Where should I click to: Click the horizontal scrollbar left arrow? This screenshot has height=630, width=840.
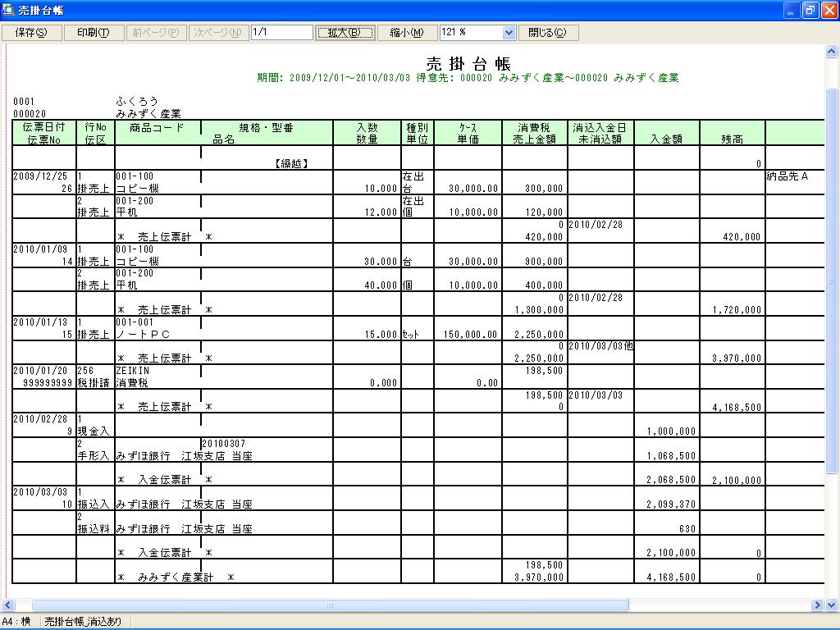coord(7,605)
